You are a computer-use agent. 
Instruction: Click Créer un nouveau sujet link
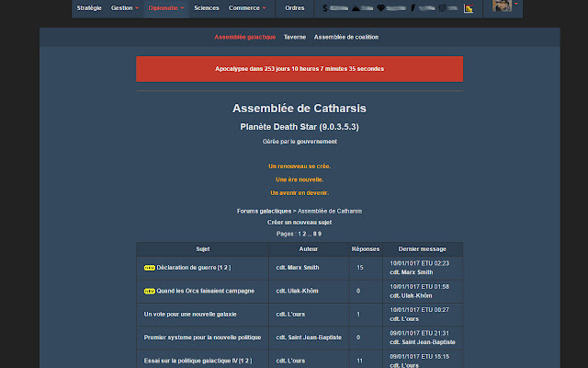point(300,223)
